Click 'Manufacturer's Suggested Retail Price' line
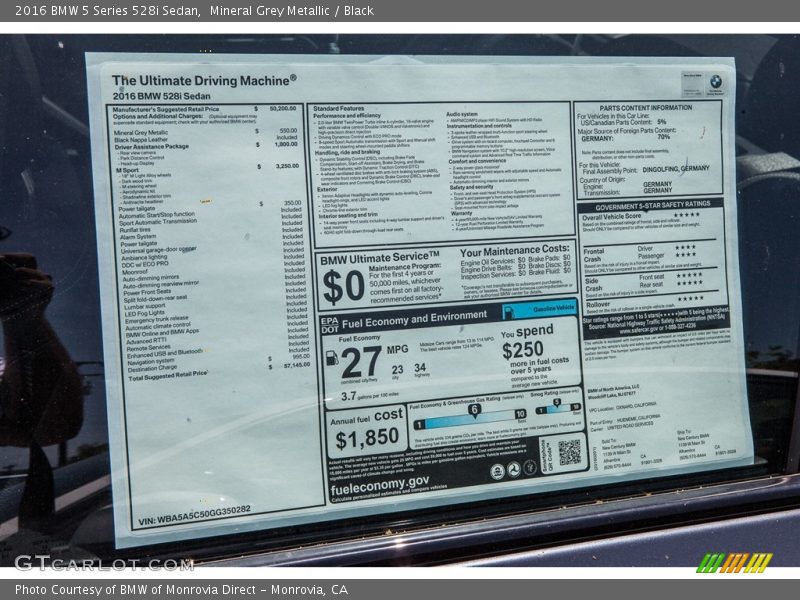Viewport: 800px width, 600px height. tap(166, 109)
